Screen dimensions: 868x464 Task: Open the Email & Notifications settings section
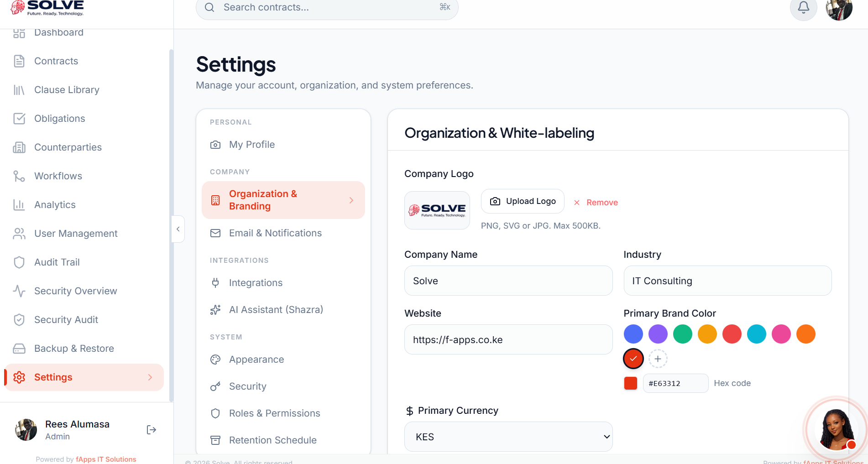[x=275, y=233]
